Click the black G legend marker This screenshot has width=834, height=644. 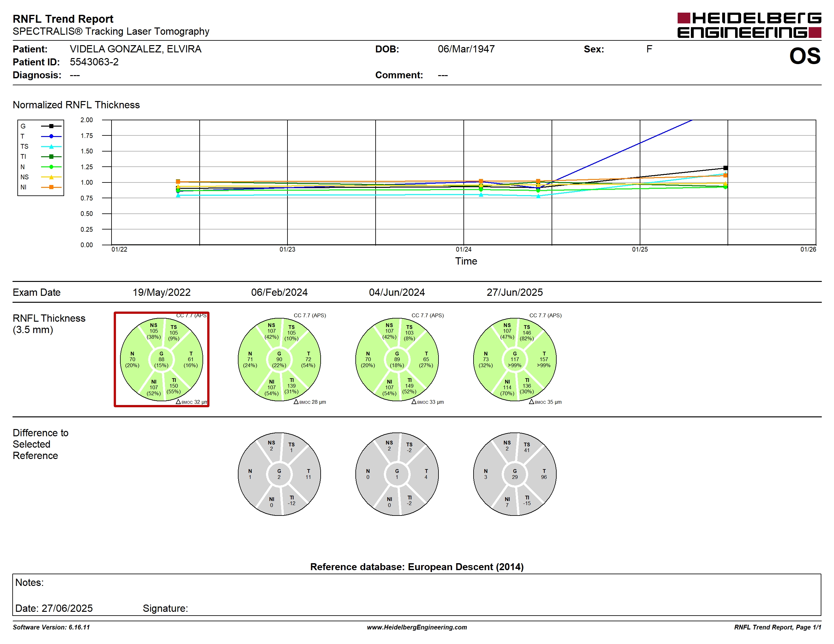(x=51, y=126)
